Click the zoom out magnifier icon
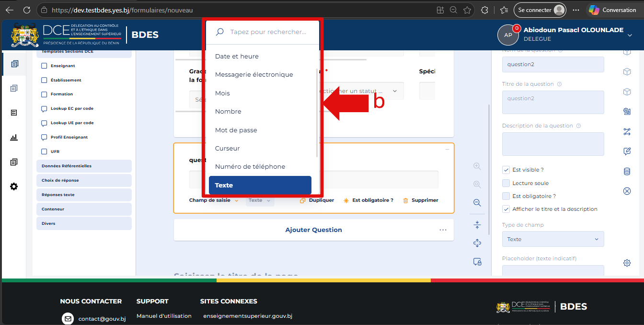 click(477, 203)
